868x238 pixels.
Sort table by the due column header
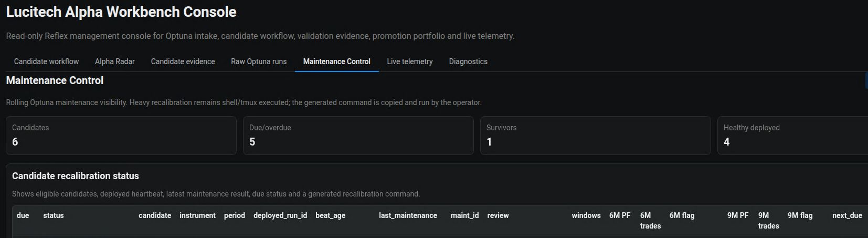(23, 215)
